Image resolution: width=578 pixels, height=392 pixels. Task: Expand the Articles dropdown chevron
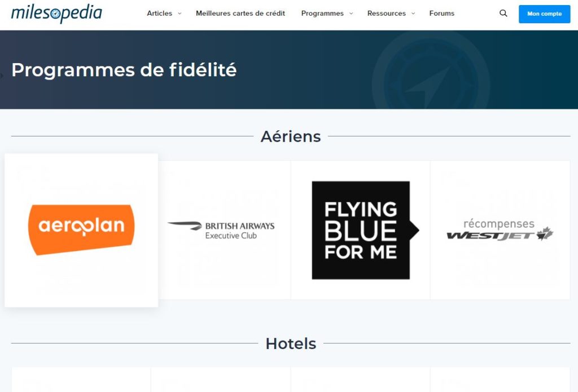[179, 14]
